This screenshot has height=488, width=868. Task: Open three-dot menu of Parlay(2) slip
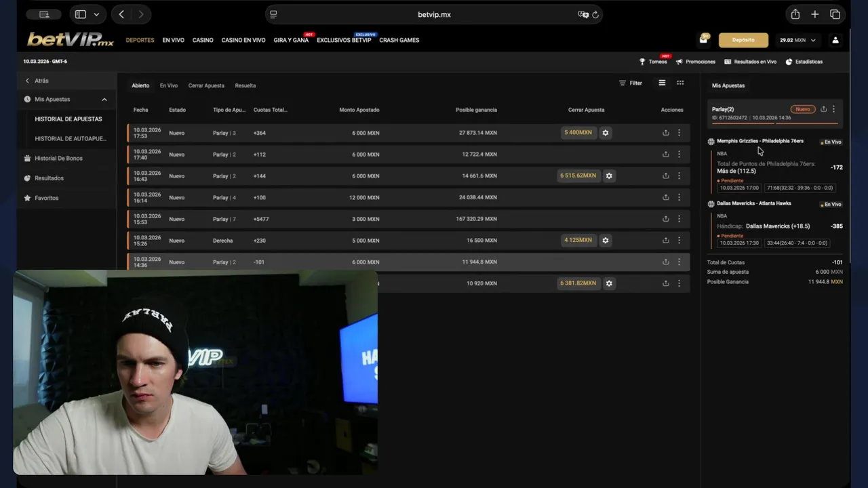tap(833, 109)
